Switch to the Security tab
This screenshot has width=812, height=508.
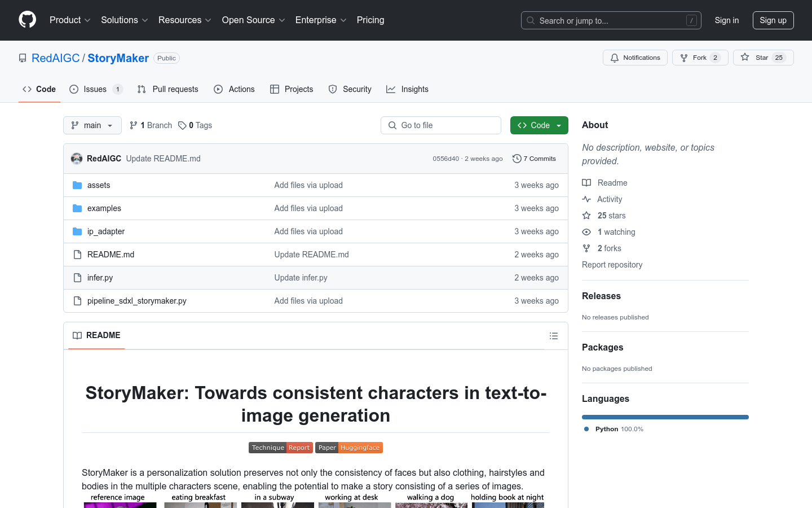(x=350, y=89)
